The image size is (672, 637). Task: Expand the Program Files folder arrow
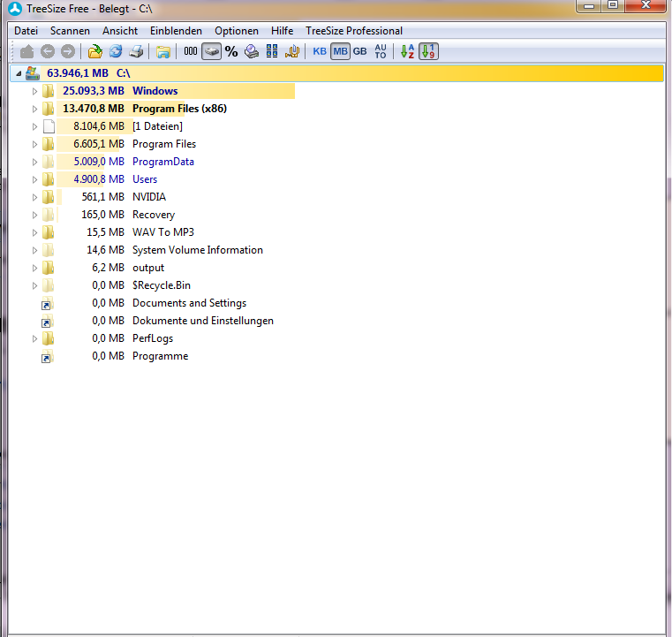(34, 145)
